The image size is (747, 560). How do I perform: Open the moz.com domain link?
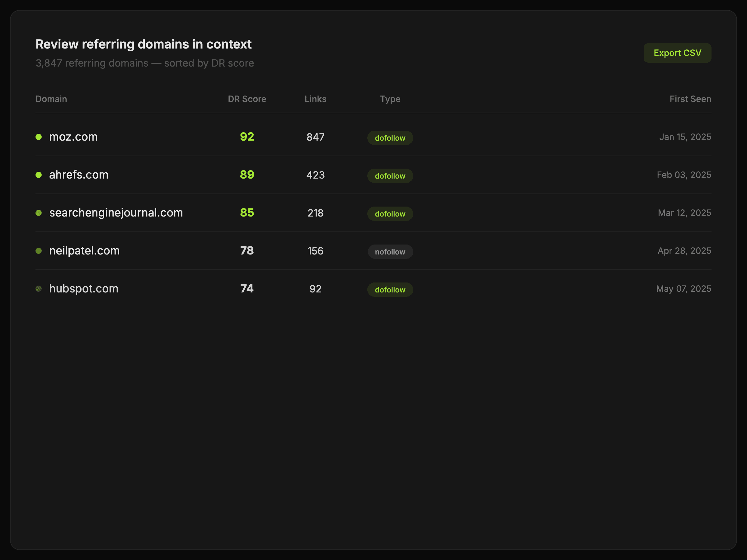(x=73, y=137)
